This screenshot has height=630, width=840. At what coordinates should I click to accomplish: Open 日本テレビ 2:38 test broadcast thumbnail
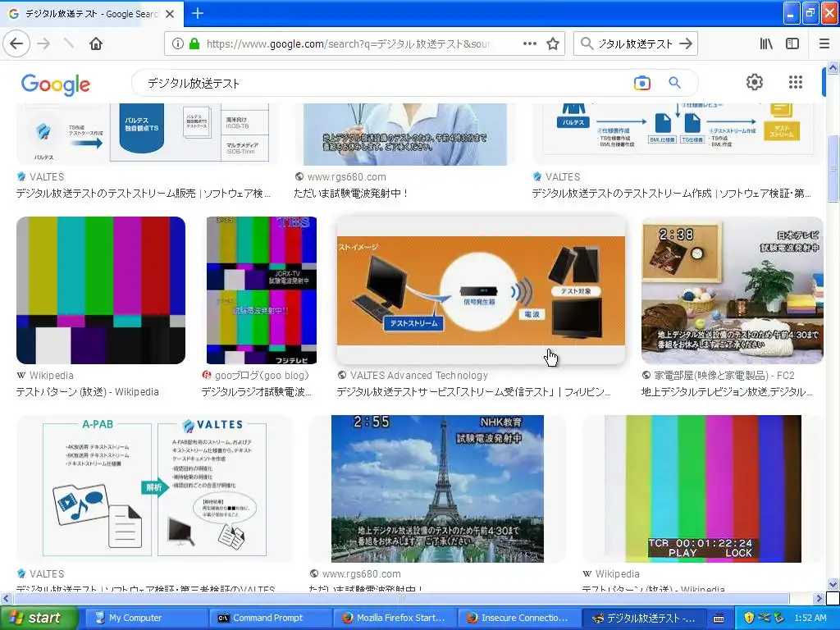point(733,290)
